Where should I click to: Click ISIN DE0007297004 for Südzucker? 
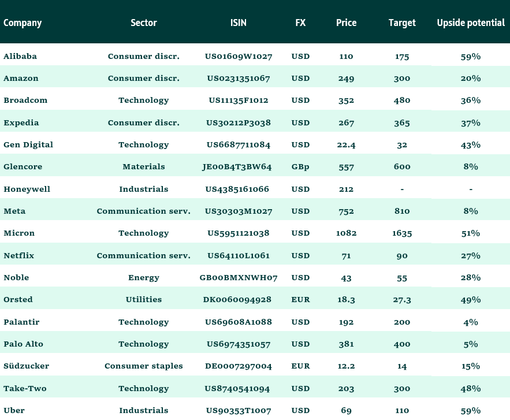pyautogui.click(x=239, y=366)
